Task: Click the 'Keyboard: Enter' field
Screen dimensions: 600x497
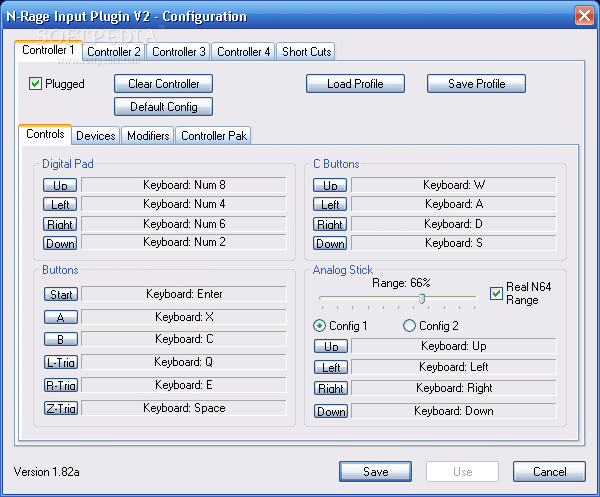Action: (x=184, y=294)
